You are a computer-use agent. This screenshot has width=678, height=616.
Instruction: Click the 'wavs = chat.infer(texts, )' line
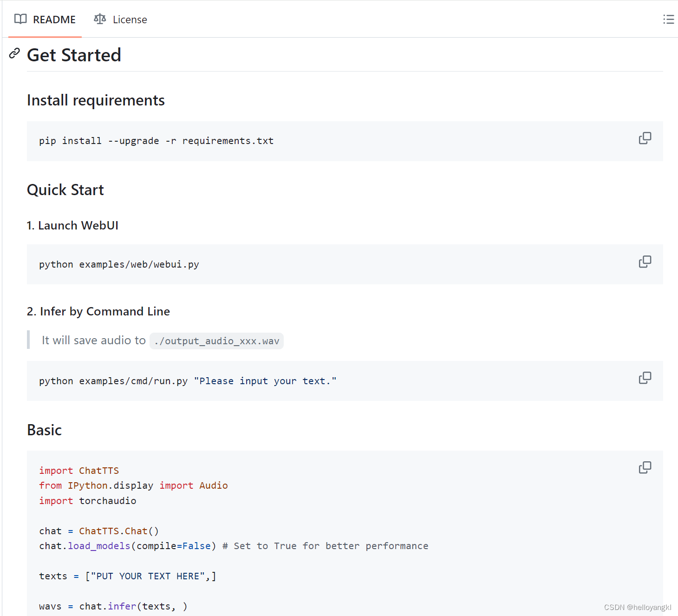(x=113, y=606)
